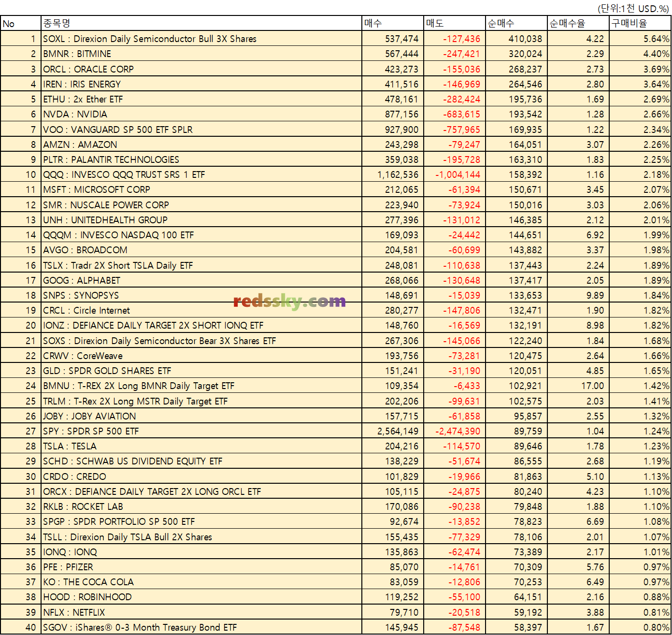This screenshot has height=635, width=672.
Task: Select ETHU : 2x Ether ETF cell
Action: click(201, 99)
